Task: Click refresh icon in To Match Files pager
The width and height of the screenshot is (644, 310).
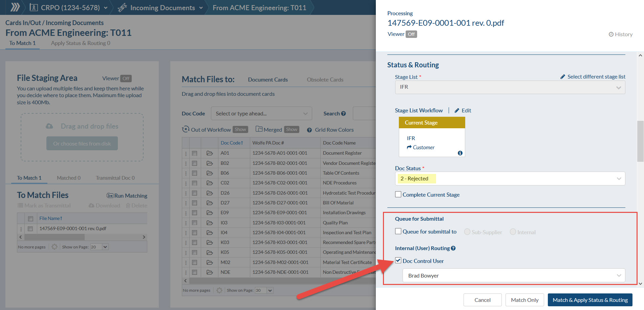Action: (x=54, y=247)
